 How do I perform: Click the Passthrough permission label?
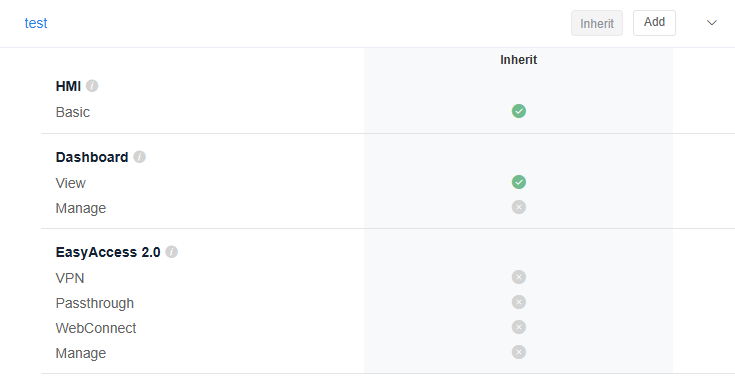(x=95, y=303)
